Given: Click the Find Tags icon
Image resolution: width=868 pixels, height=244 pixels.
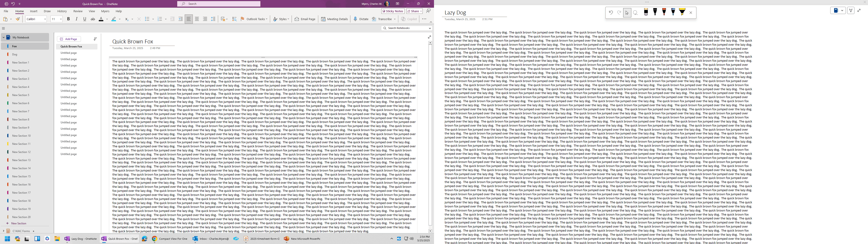Looking at the screenshot, I should (234, 19).
